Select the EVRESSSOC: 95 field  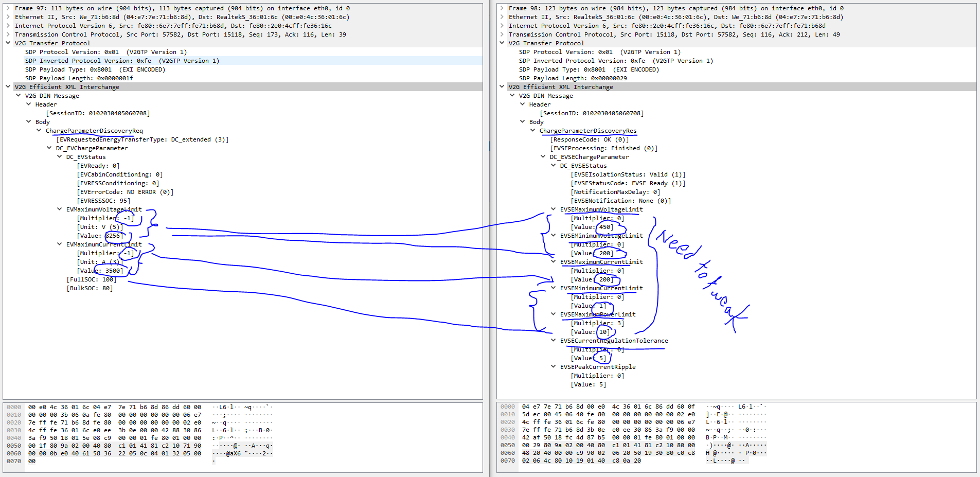pyautogui.click(x=103, y=201)
